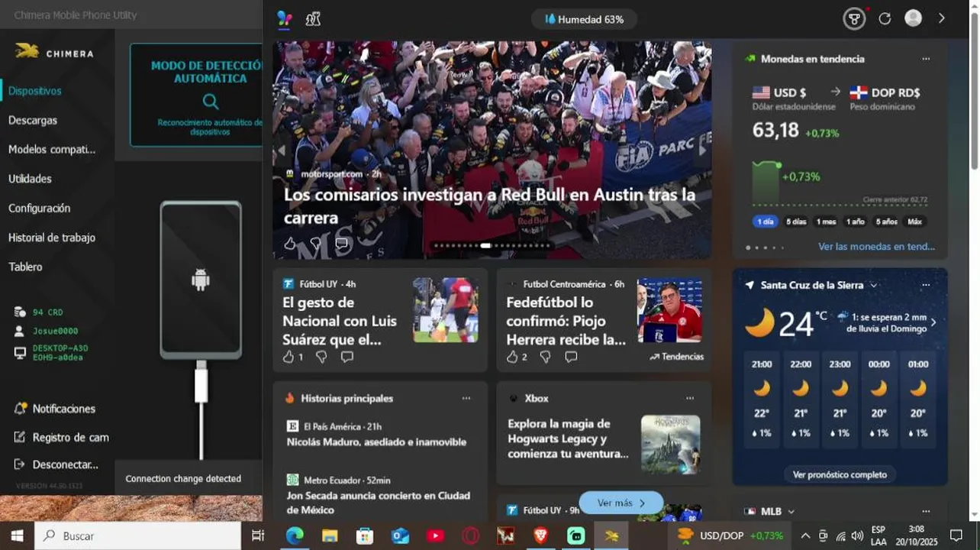The width and height of the screenshot is (980, 550).
Task: Open Configuración in Chimera sidebar
Action: [x=39, y=208]
